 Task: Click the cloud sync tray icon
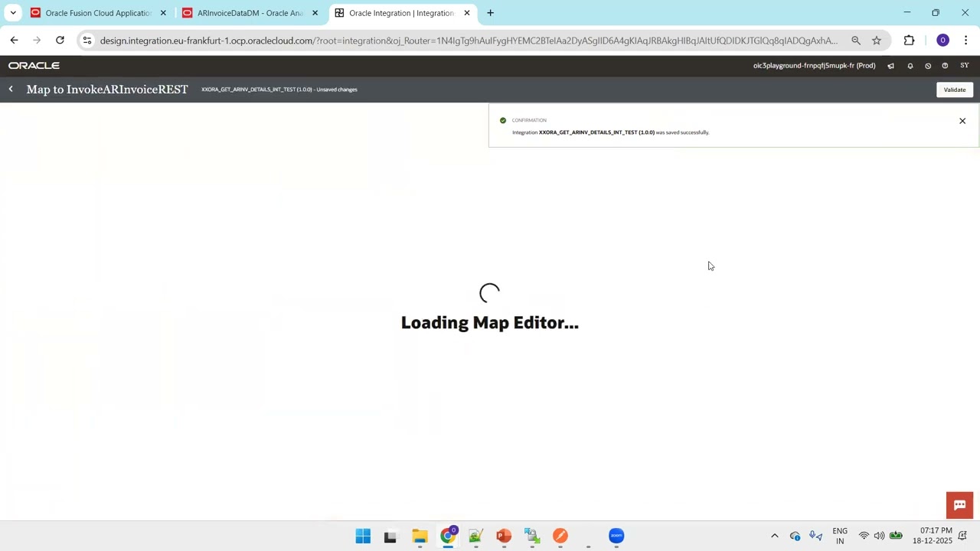tap(795, 536)
